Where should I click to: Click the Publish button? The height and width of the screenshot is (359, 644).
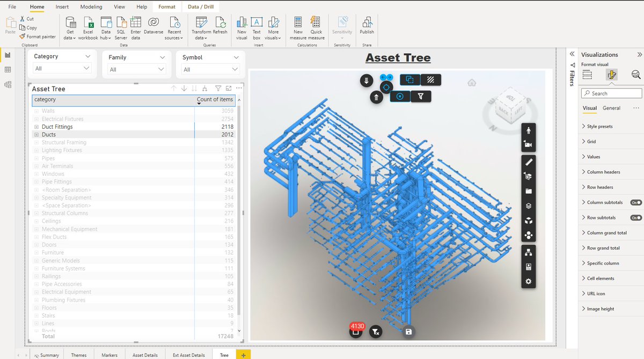tap(367, 27)
